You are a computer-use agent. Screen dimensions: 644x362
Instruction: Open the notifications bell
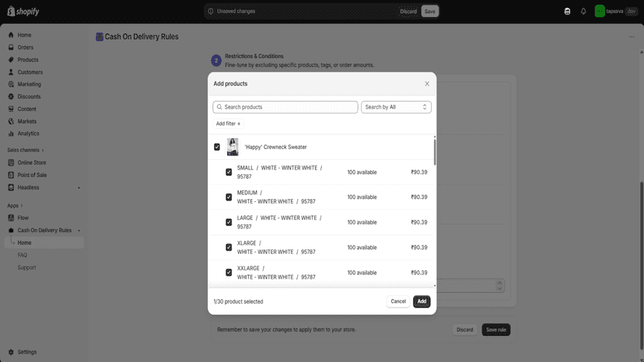click(583, 11)
